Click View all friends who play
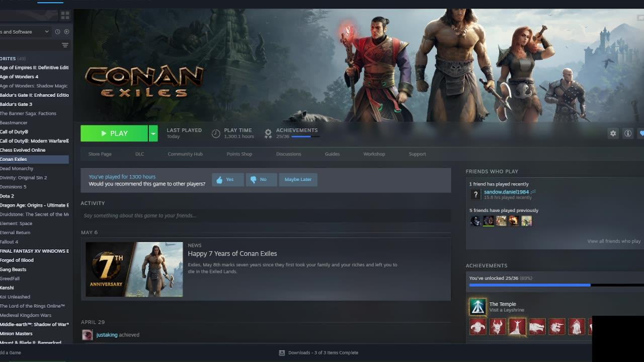The image size is (644, 362). tap(614, 241)
